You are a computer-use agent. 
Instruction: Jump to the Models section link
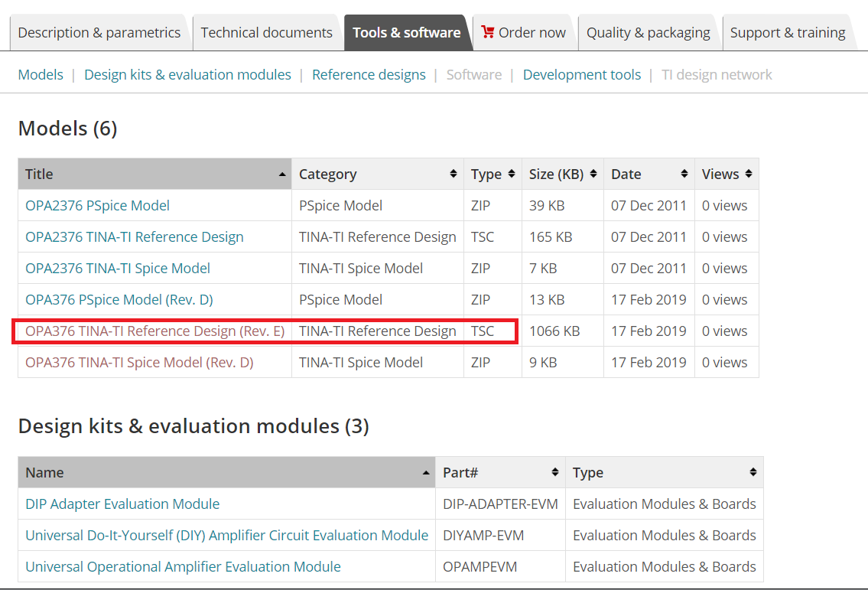(41, 75)
